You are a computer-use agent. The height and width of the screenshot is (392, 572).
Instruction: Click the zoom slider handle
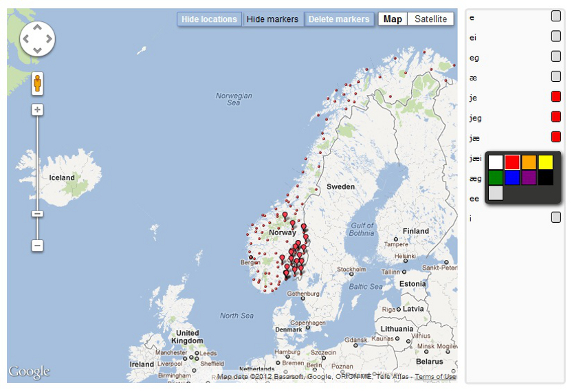pyautogui.click(x=37, y=214)
